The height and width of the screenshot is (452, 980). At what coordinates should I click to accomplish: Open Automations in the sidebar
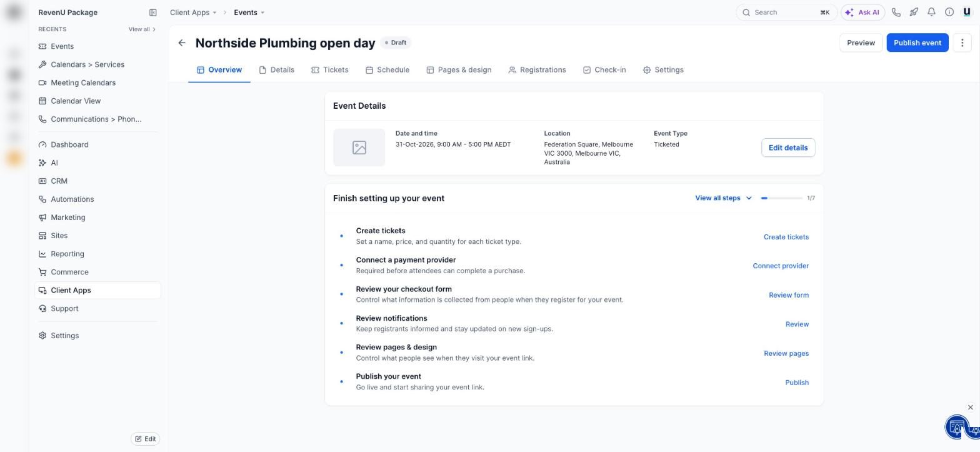click(x=97, y=199)
